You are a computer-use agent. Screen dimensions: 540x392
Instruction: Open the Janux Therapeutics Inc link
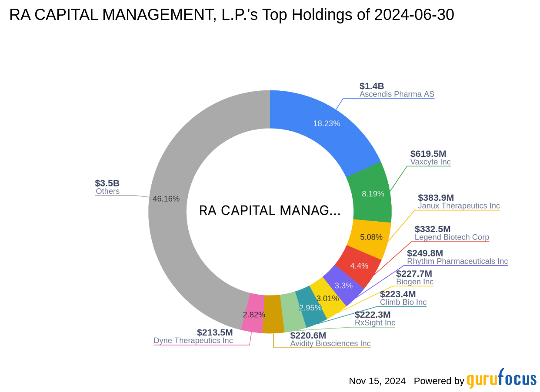click(459, 206)
